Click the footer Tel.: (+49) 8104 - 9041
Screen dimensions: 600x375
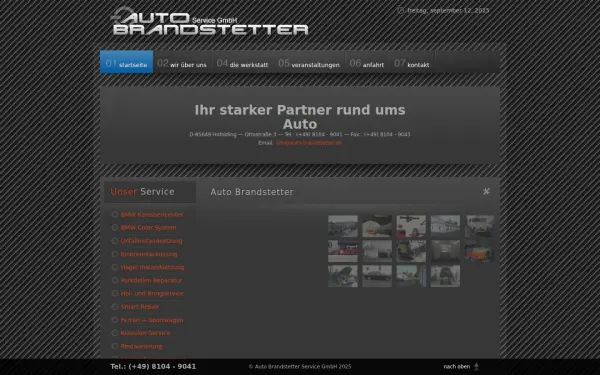[153, 367]
